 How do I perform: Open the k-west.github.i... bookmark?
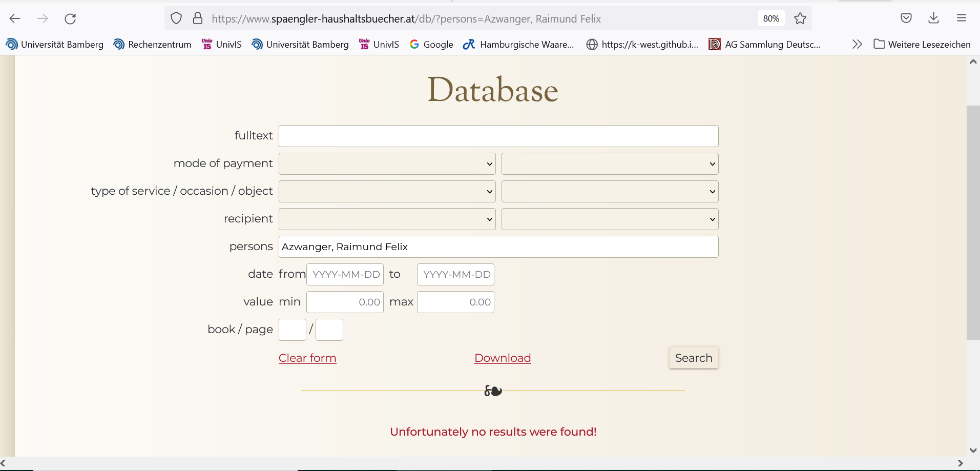pos(642,45)
